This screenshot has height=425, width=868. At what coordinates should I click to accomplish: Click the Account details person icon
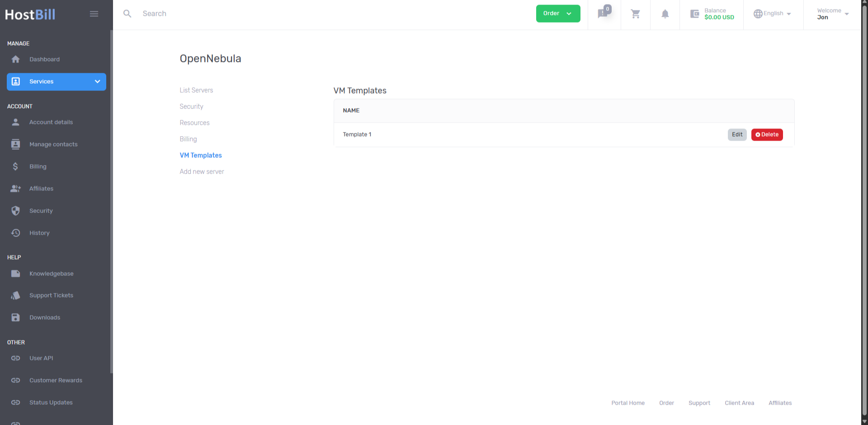pyautogui.click(x=16, y=122)
